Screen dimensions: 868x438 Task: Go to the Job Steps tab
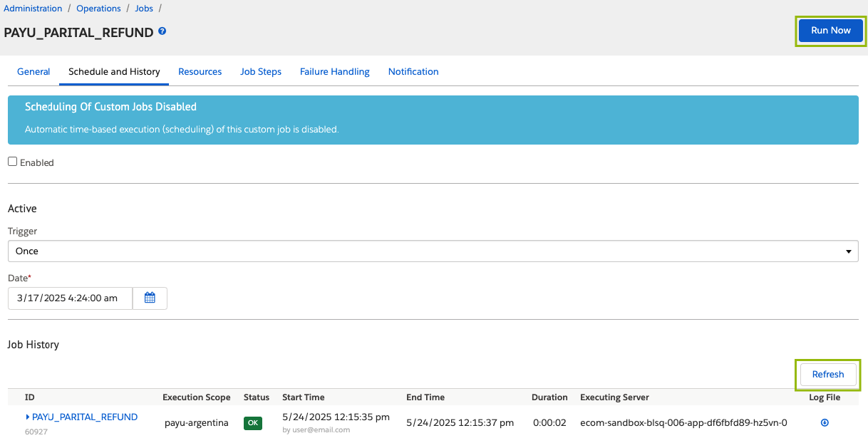click(261, 72)
